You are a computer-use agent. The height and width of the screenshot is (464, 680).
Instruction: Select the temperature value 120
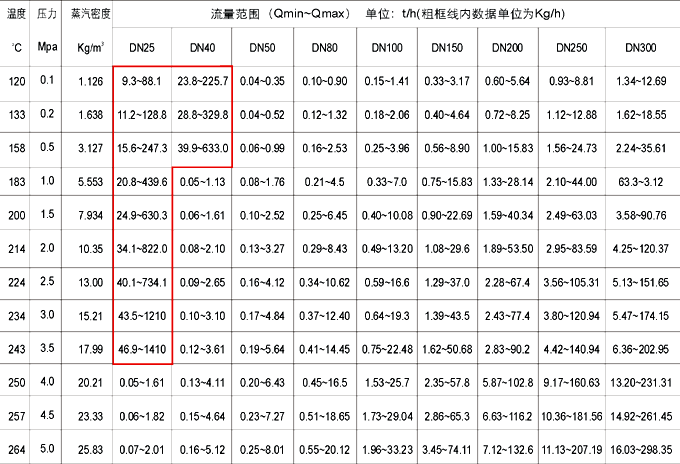pos(18,81)
